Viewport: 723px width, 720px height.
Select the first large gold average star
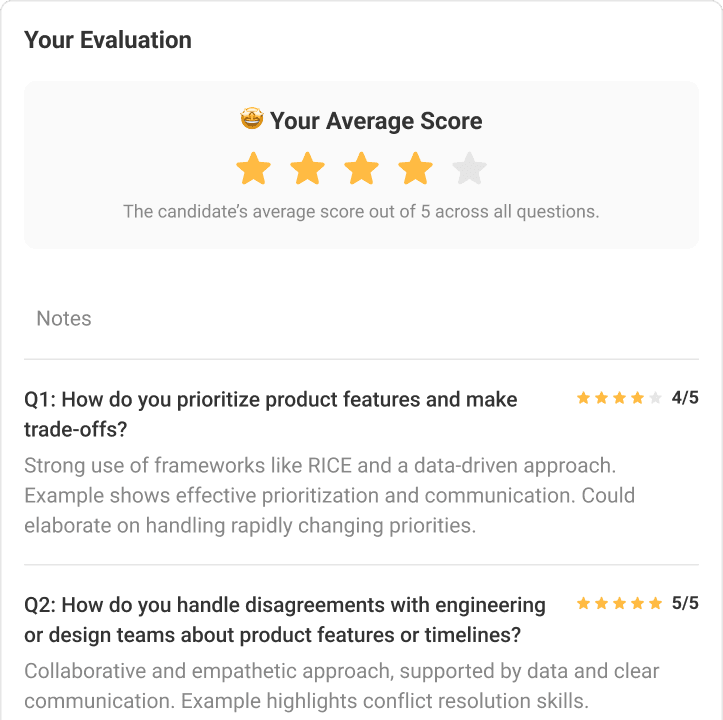[x=254, y=169]
